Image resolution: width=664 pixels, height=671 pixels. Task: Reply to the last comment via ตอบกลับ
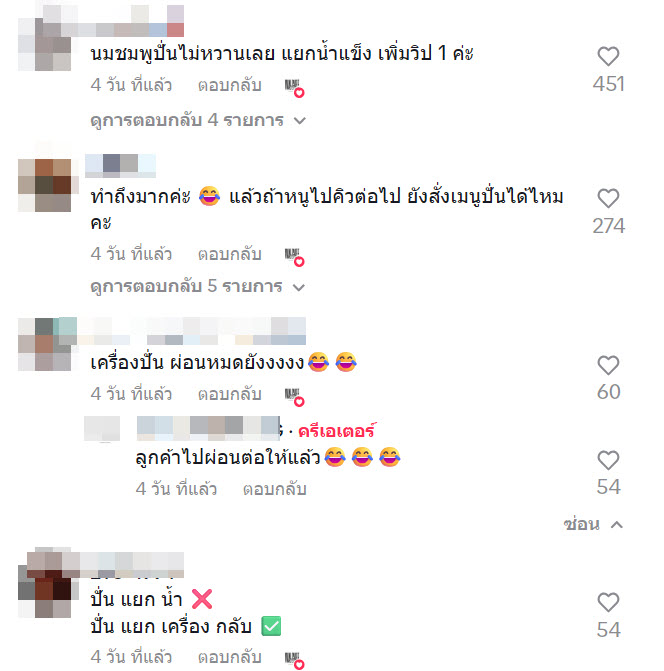point(229,657)
